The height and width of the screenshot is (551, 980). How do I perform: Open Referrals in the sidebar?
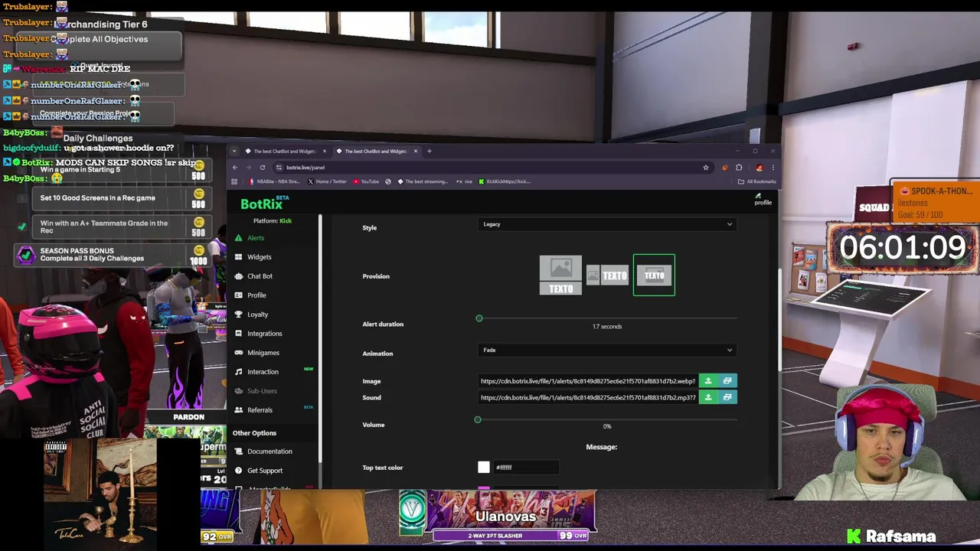click(260, 410)
